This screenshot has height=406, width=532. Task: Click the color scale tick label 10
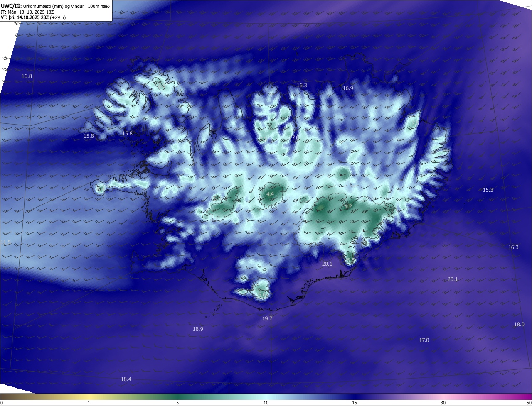pos(266,403)
